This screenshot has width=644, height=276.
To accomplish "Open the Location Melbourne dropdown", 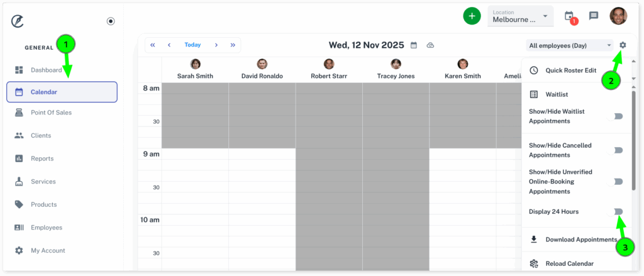I will [x=520, y=16].
